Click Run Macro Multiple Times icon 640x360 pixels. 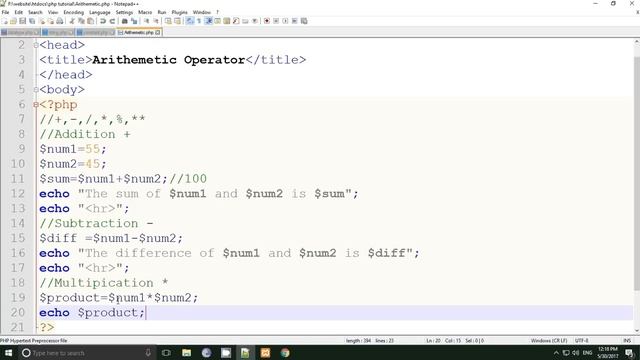[294, 21]
